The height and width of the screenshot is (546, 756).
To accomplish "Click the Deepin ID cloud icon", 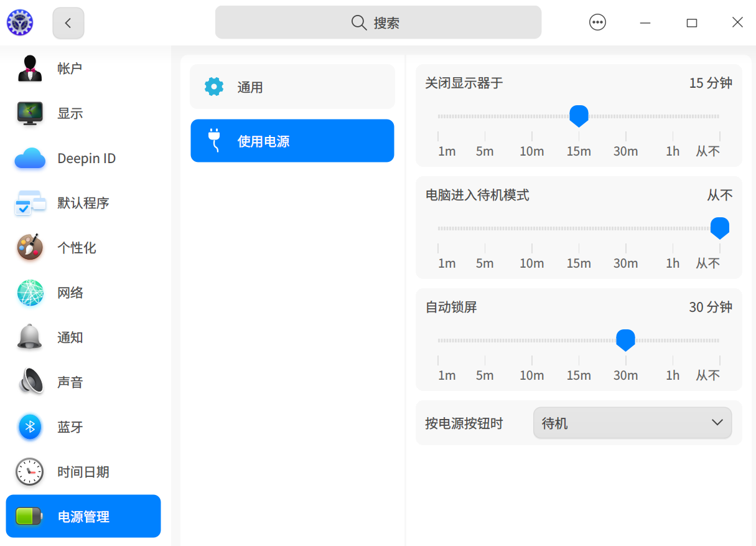I will click(30, 158).
